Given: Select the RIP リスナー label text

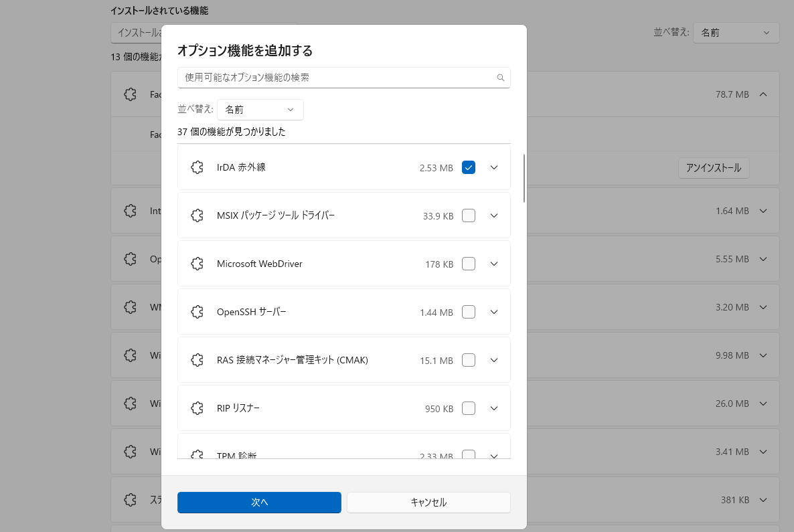Looking at the screenshot, I should (238, 408).
